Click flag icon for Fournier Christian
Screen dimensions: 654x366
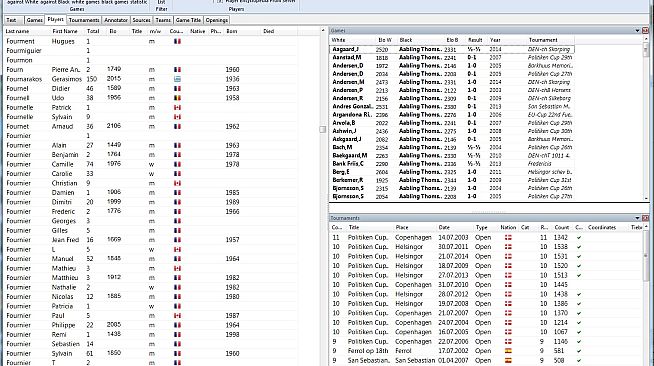pyautogui.click(x=177, y=183)
